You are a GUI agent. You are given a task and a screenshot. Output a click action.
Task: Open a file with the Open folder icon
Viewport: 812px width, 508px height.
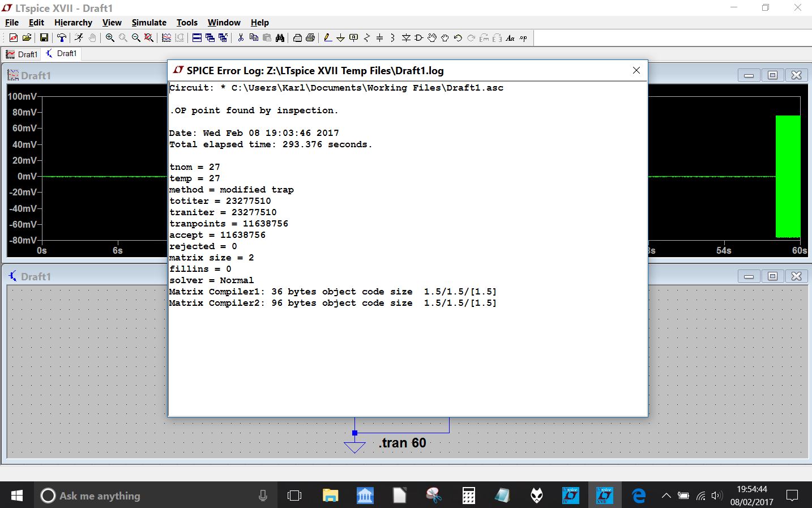(27, 38)
